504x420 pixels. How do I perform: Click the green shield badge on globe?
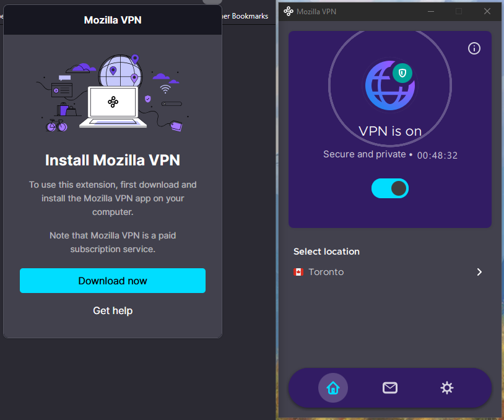402,73
